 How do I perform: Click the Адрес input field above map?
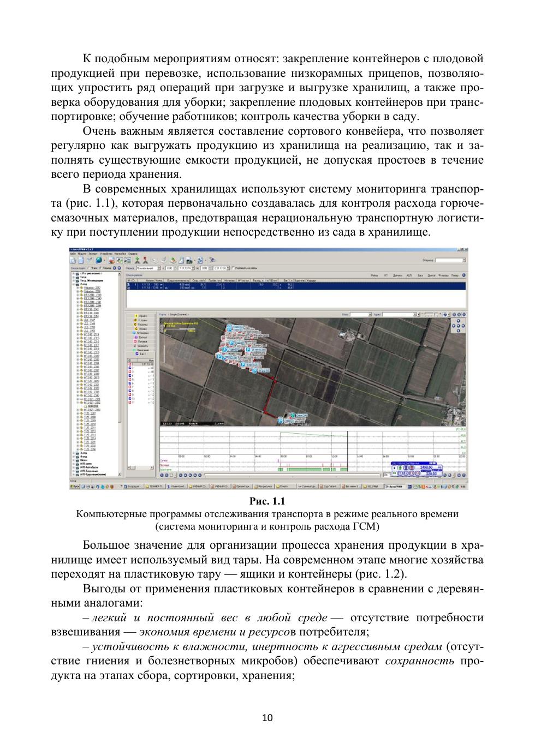pyautogui.click(x=399, y=314)
